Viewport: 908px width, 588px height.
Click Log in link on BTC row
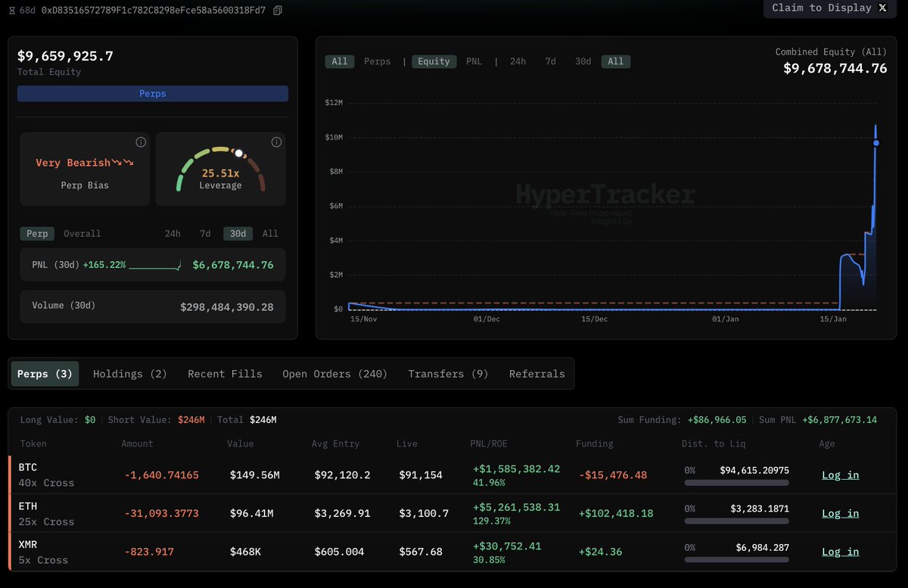click(x=840, y=475)
